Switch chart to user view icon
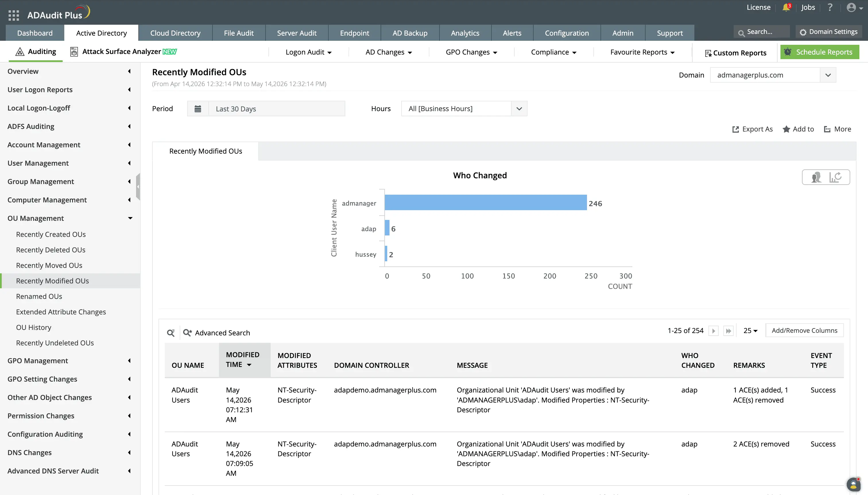This screenshot has height=495, width=868. [816, 177]
